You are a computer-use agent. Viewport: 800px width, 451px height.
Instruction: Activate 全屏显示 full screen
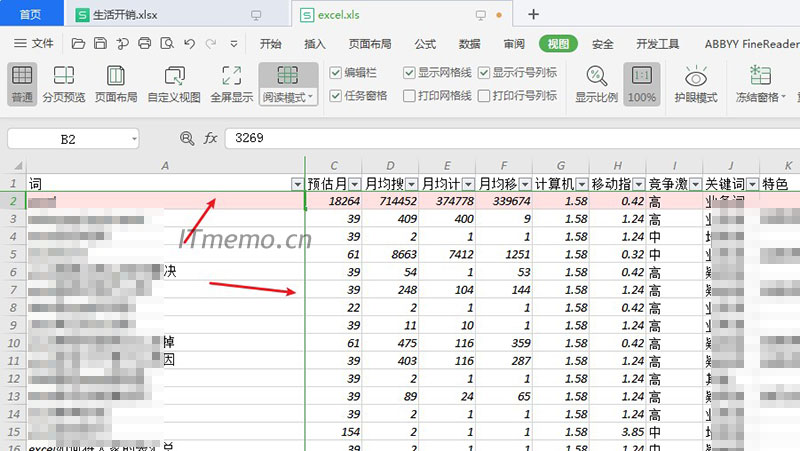pos(232,84)
